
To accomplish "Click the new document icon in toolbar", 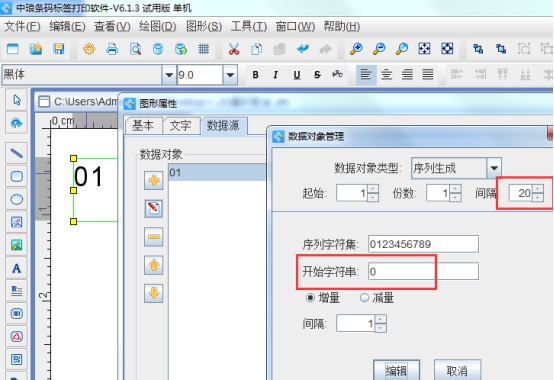I will [x=13, y=49].
